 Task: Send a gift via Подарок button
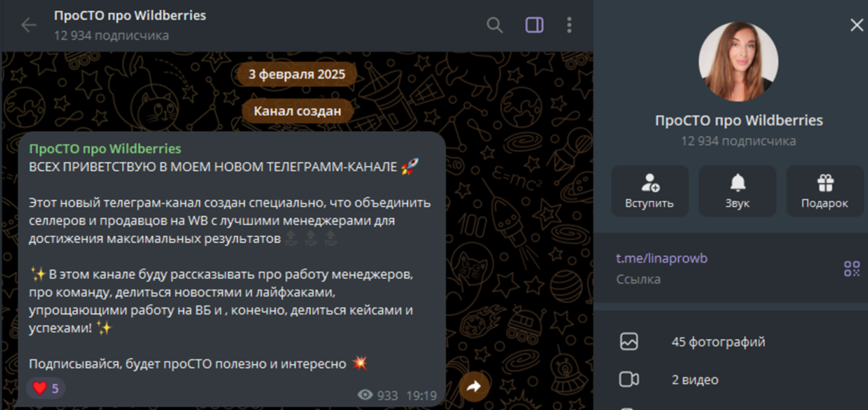pos(825,191)
